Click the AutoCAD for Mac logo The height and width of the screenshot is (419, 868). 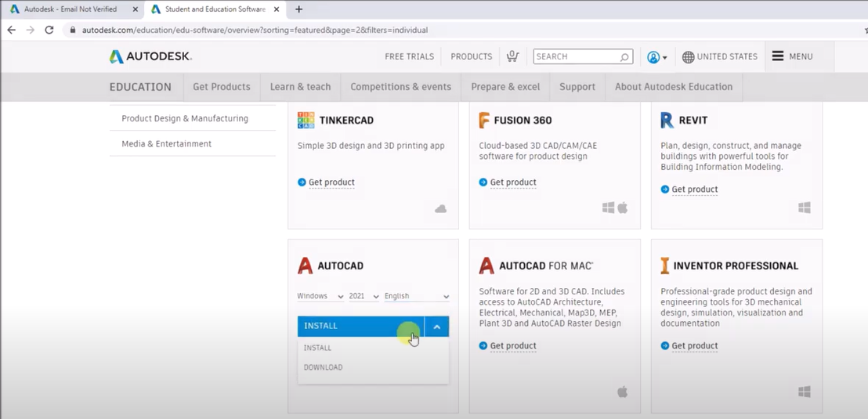(486, 265)
